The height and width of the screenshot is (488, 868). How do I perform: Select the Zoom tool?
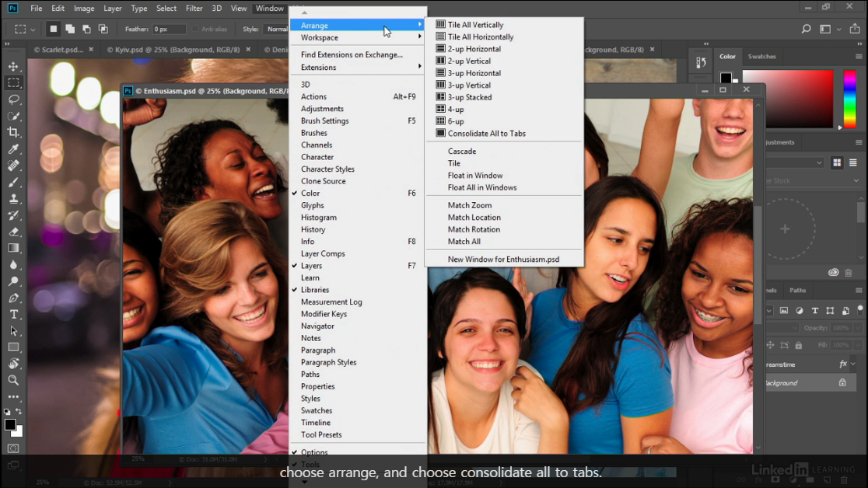point(14,380)
